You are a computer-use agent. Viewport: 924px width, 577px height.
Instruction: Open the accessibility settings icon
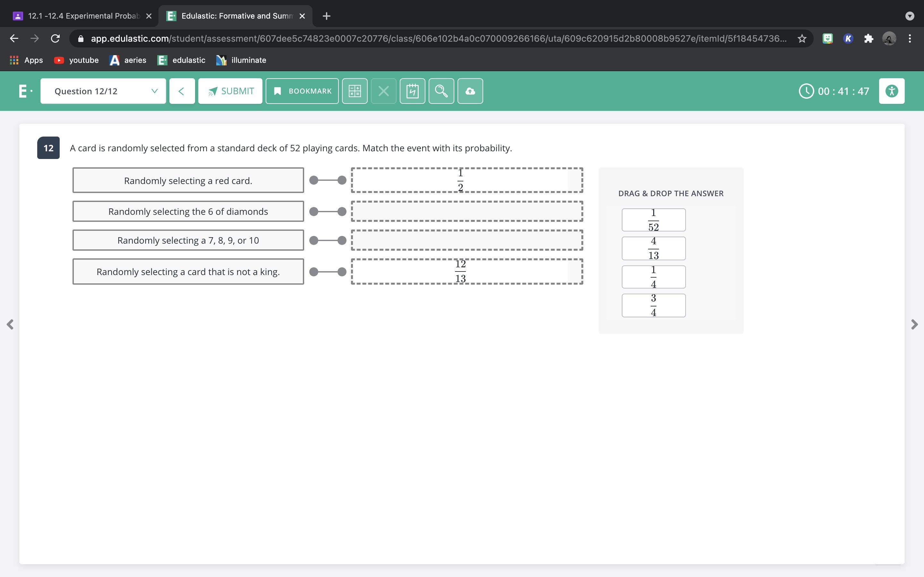pos(891,91)
